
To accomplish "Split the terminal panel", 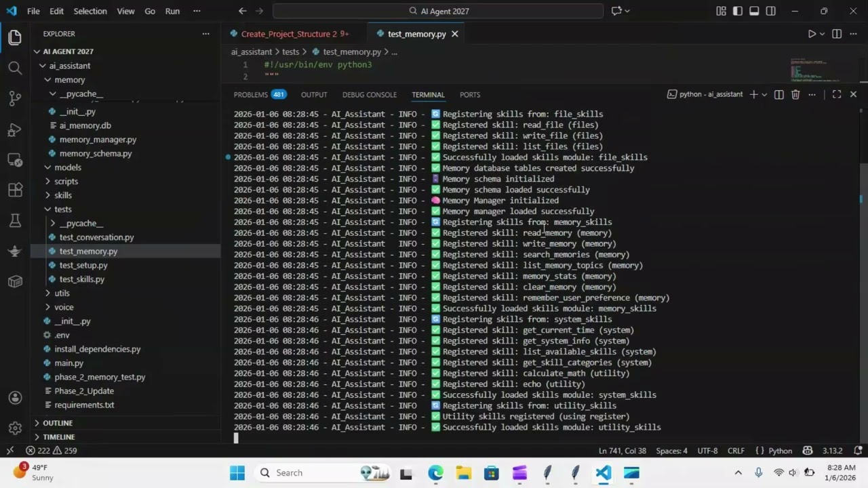I will click(x=779, y=94).
